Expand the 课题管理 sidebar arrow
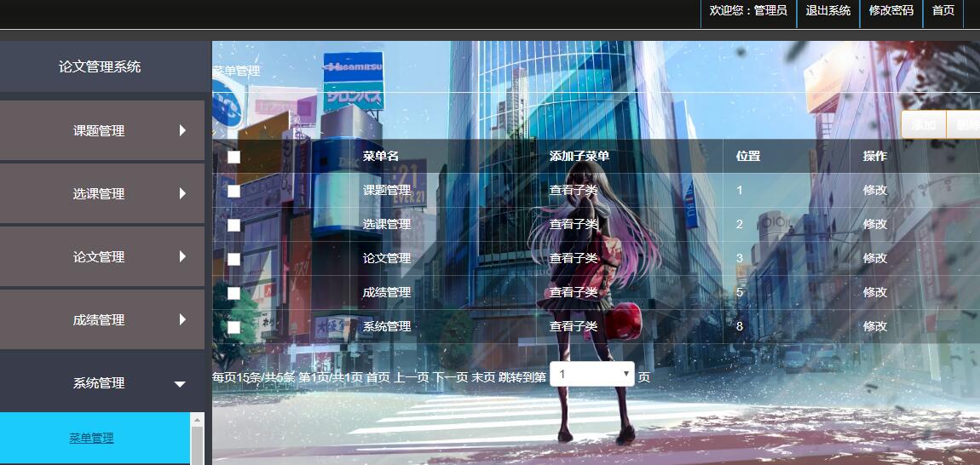The image size is (980, 465). tap(182, 130)
